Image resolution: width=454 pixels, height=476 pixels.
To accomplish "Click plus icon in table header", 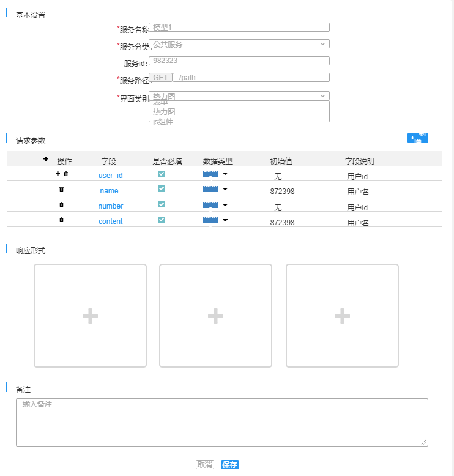I will click(x=46, y=158).
